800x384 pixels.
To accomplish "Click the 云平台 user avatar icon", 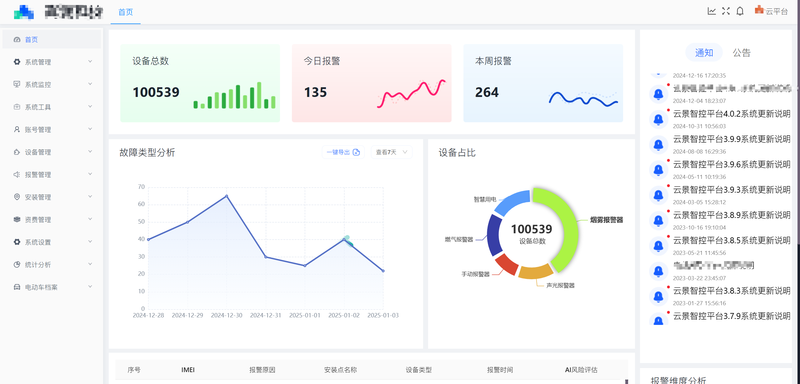I will 759,10.
